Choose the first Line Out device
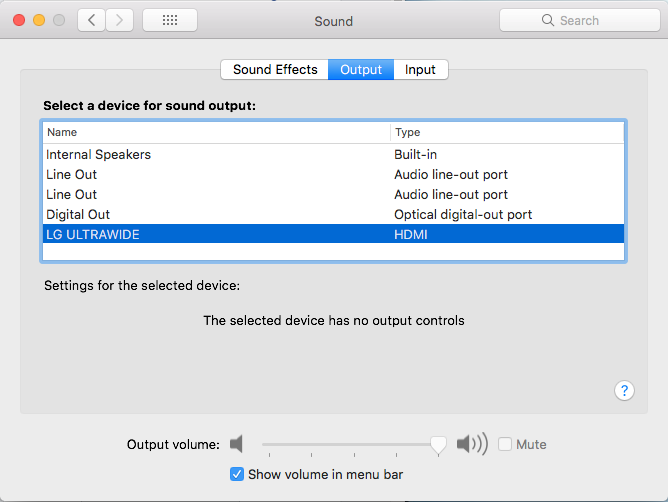The image size is (668, 502). pos(72,175)
